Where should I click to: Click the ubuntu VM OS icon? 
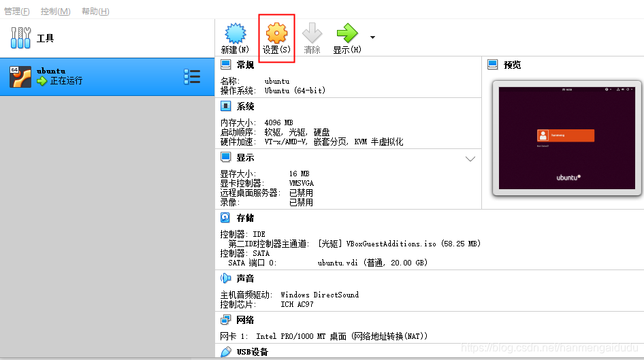pos(20,77)
